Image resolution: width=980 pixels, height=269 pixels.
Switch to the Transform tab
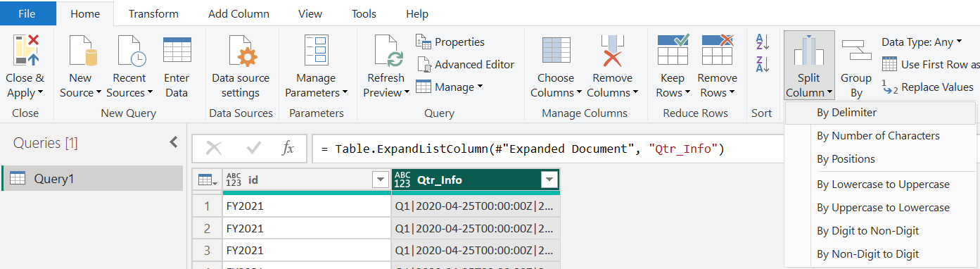[x=153, y=13]
